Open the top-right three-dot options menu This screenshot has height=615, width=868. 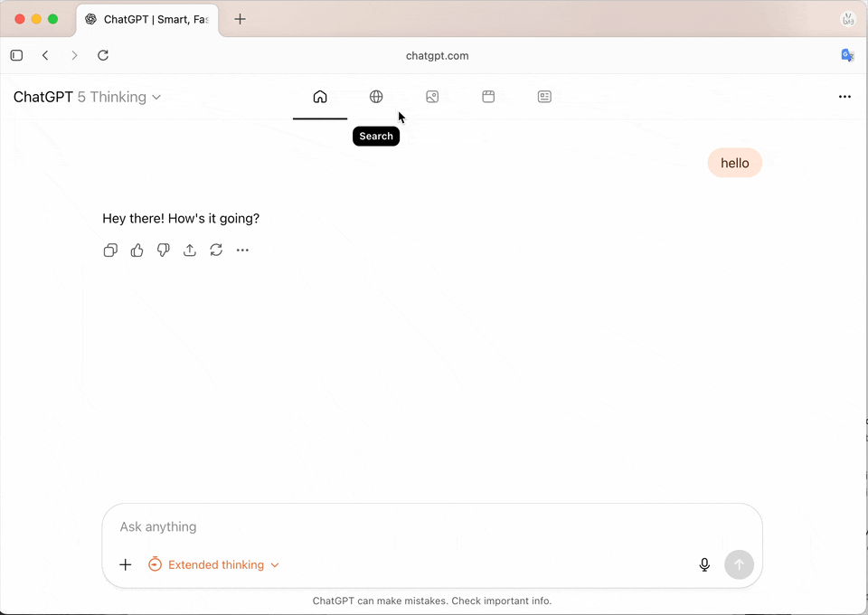[x=844, y=97]
